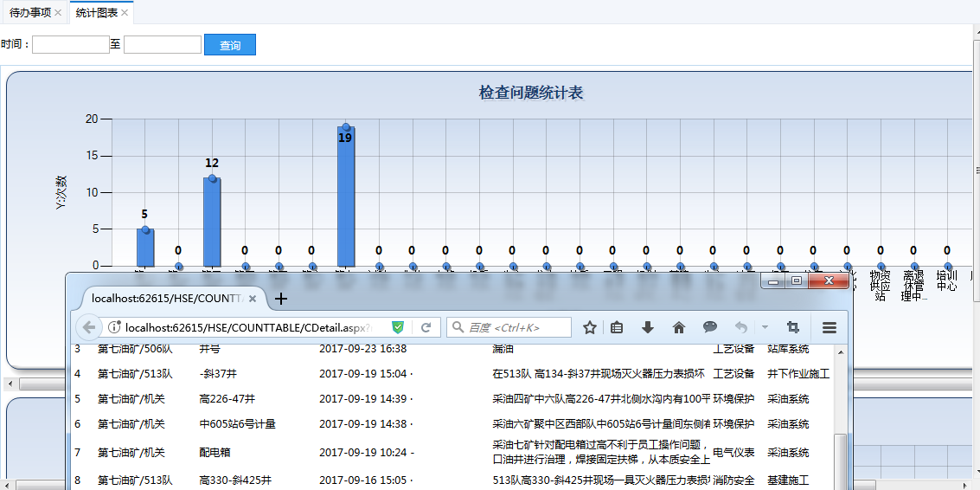Click the start time input field
This screenshot has height=490, width=980.
(x=71, y=44)
